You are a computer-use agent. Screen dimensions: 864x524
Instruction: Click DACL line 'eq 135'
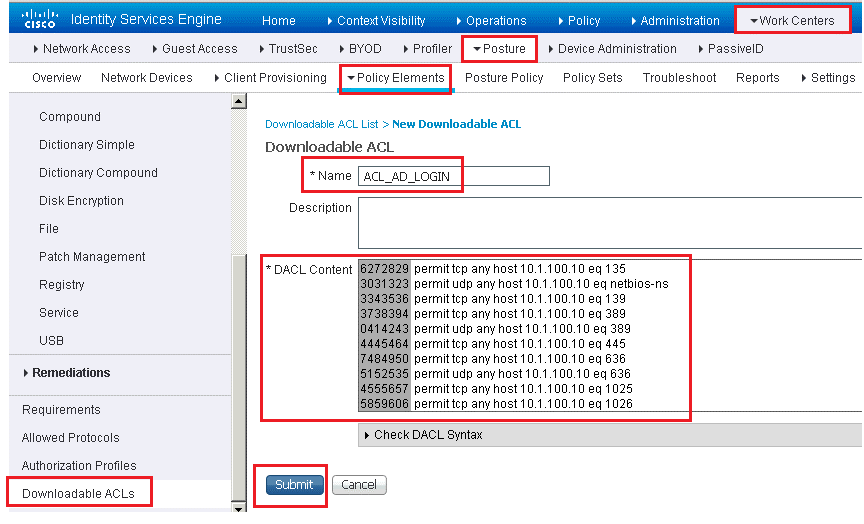click(520, 269)
